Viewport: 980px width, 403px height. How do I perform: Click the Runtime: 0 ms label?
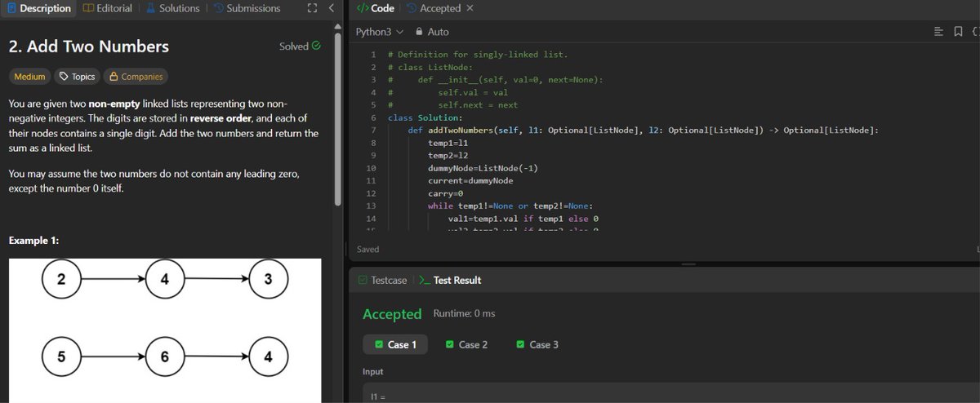(464, 313)
